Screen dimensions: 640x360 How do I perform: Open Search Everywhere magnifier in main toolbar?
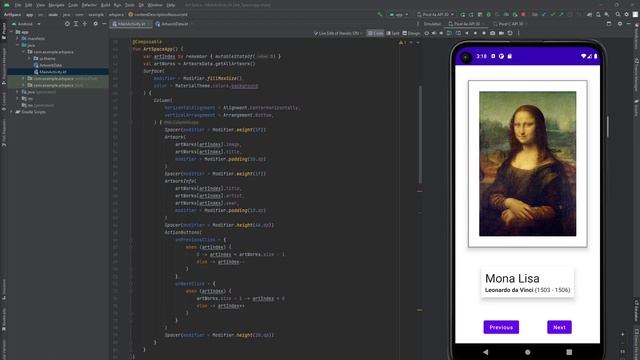618,14
